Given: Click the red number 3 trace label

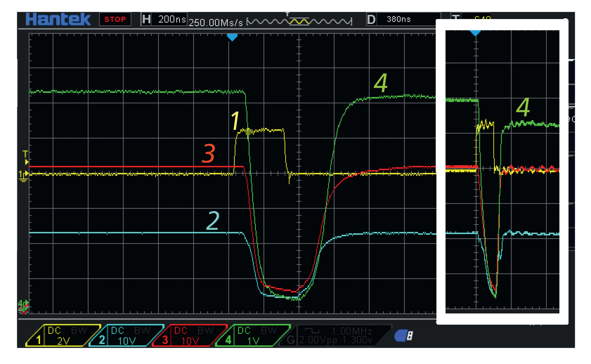Looking at the screenshot, I should (208, 153).
